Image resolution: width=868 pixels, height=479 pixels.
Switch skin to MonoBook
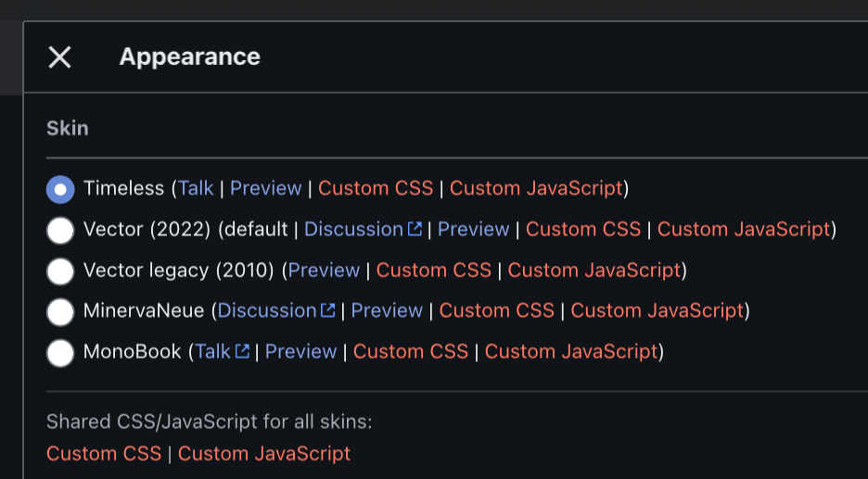pos(60,352)
